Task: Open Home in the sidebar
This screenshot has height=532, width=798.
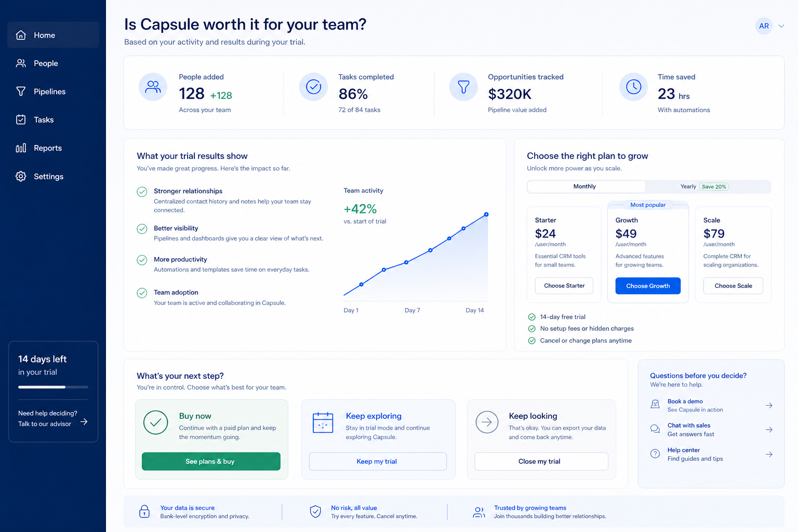Action: (53, 35)
